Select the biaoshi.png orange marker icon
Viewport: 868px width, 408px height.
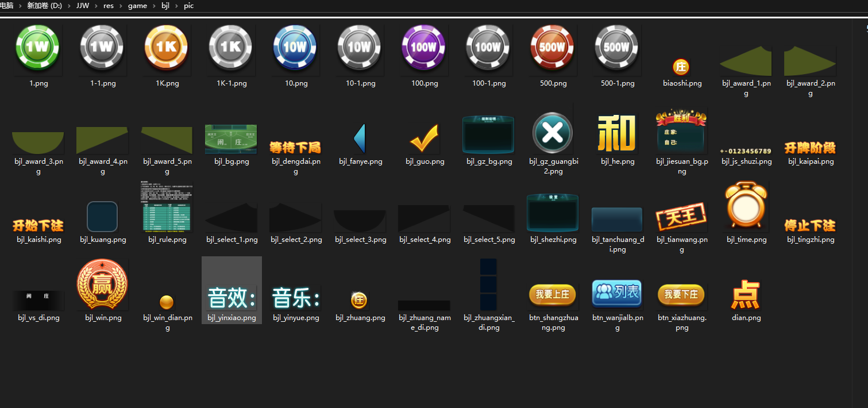tap(681, 66)
